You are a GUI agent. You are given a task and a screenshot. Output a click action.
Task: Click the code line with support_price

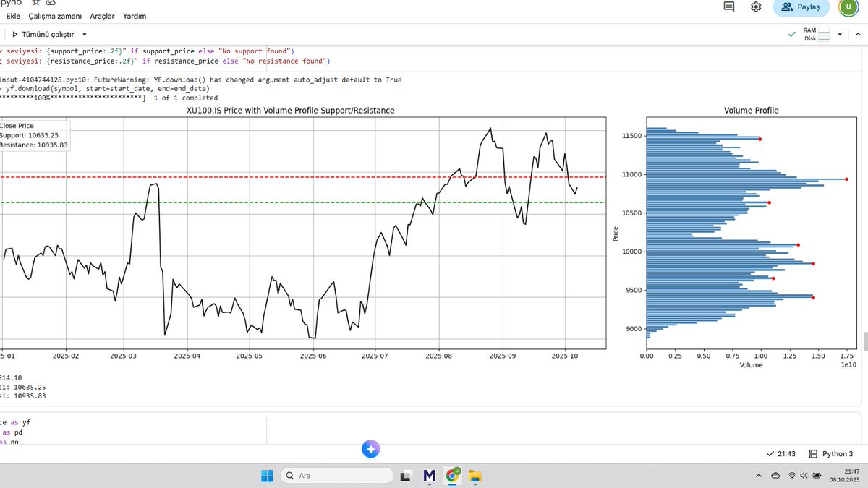pyautogui.click(x=147, y=51)
